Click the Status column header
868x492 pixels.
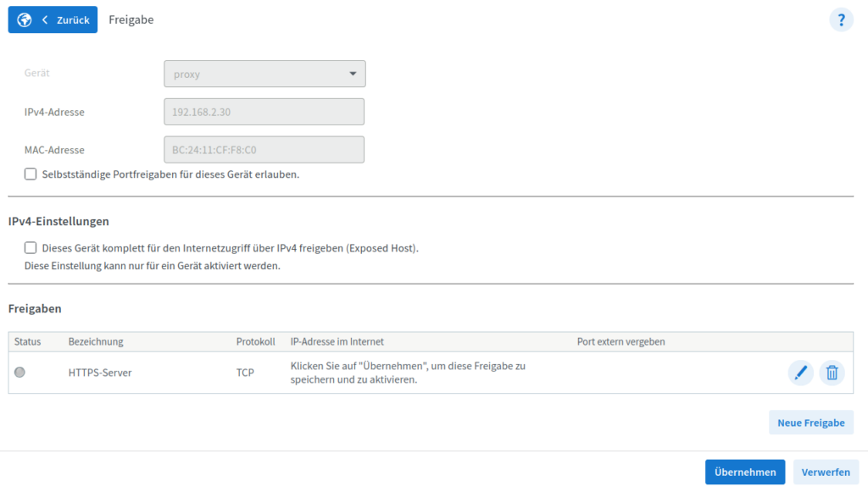coord(28,341)
